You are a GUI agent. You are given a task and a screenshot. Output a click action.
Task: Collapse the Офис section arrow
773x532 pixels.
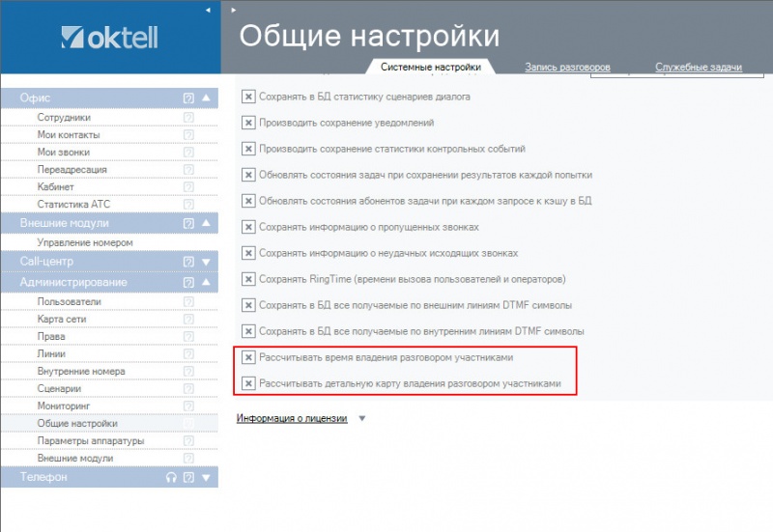(x=206, y=98)
